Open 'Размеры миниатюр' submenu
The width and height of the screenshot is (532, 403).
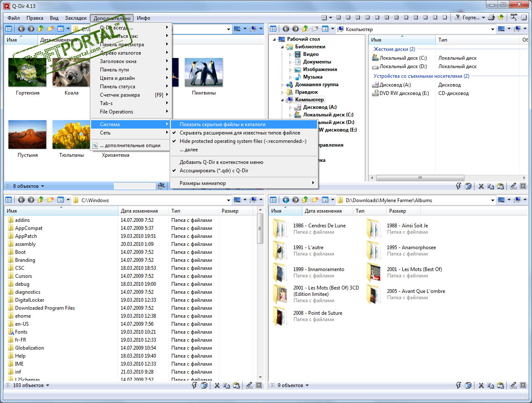pyautogui.click(x=244, y=183)
